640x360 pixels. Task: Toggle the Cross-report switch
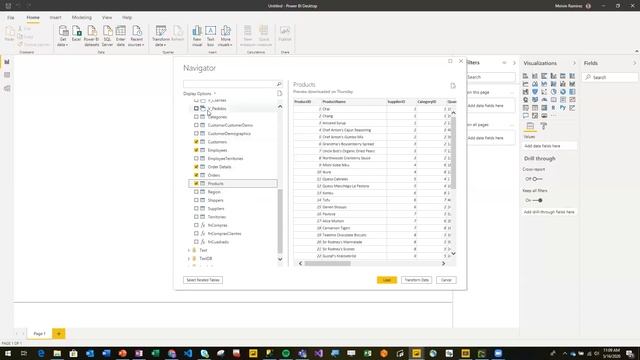pos(537,179)
